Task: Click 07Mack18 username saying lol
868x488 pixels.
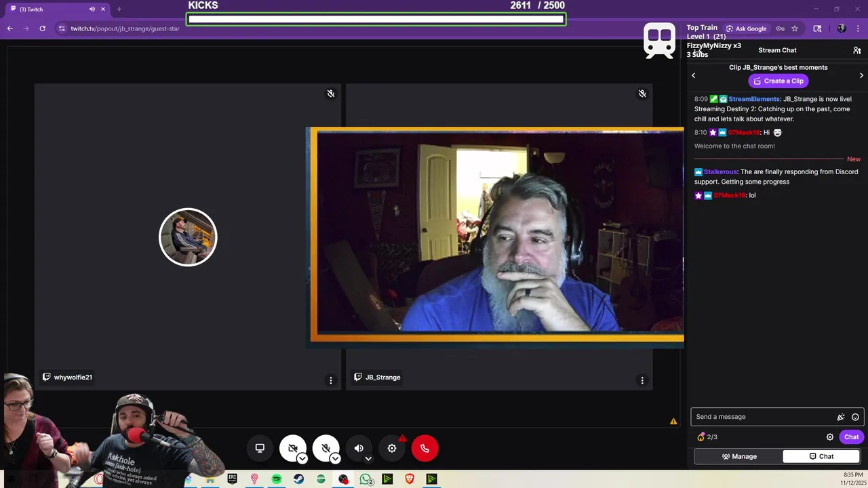Action: [x=730, y=195]
